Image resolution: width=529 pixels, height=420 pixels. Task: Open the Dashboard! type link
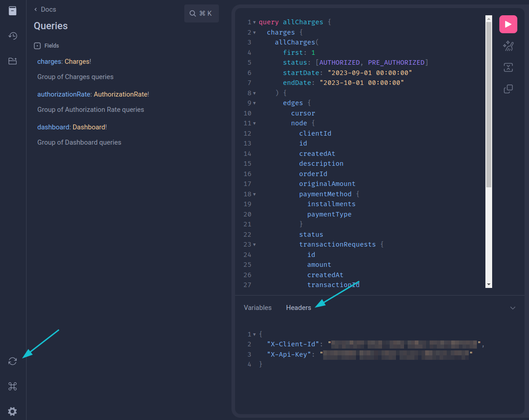click(x=90, y=127)
